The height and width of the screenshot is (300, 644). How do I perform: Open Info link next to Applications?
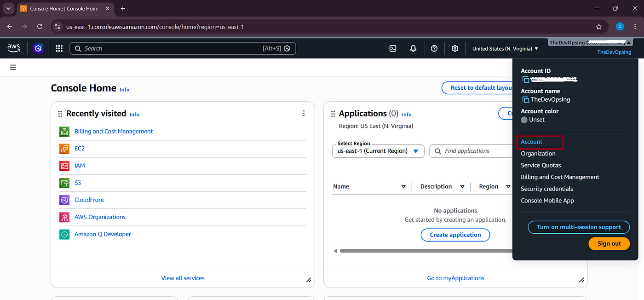click(x=407, y=115)
